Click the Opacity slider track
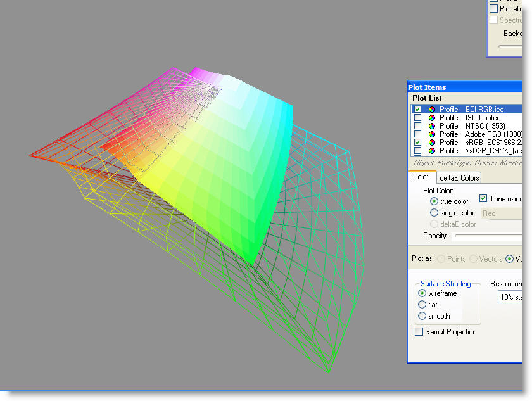The image size is (532, 401). point(488,236)
